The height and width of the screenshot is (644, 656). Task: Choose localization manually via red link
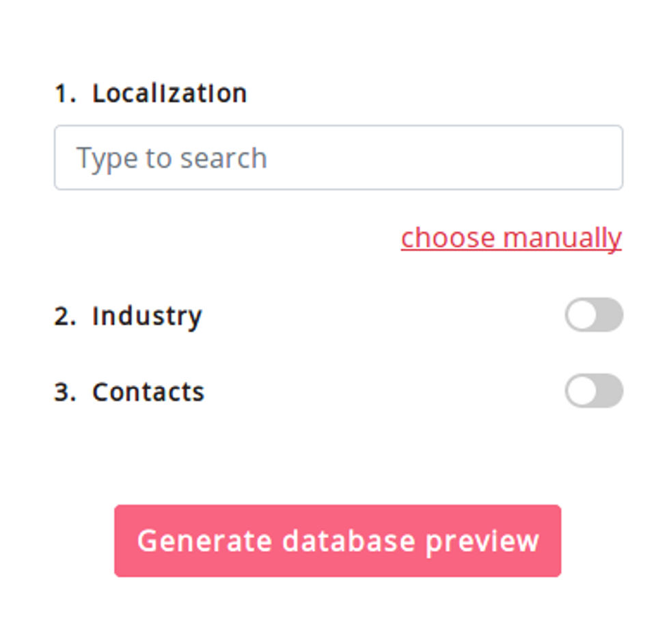pyautogui.click(x=511, y=238)
